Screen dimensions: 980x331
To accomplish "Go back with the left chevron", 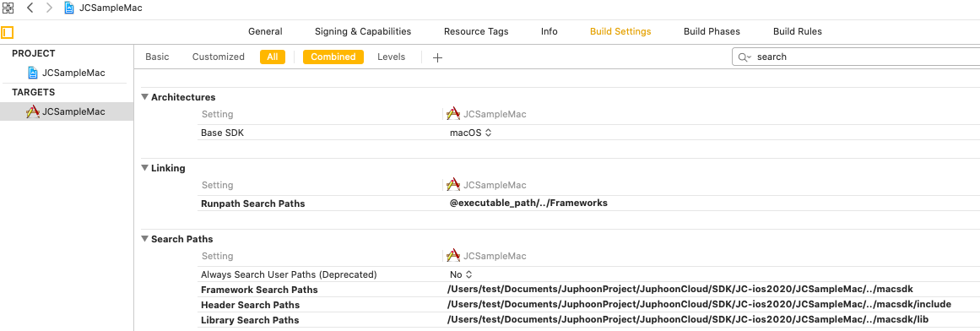I will tap(30, 8).
